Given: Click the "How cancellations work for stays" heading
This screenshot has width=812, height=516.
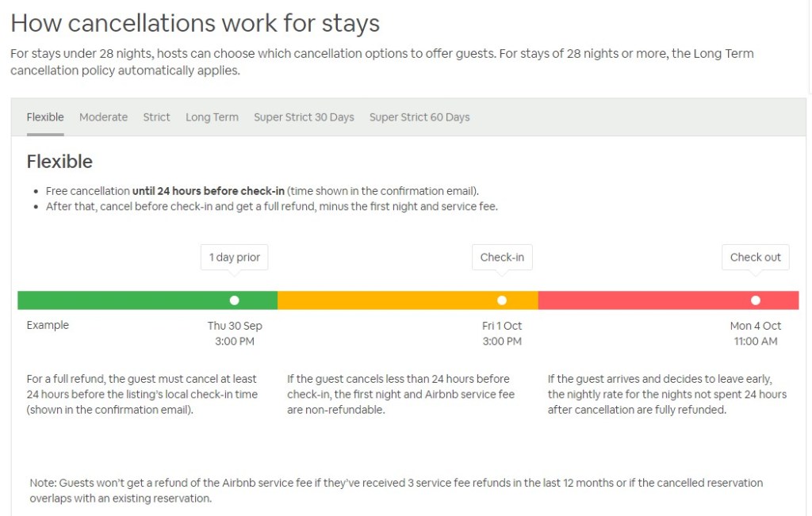Looking at the screenshot, I should 195,23.
